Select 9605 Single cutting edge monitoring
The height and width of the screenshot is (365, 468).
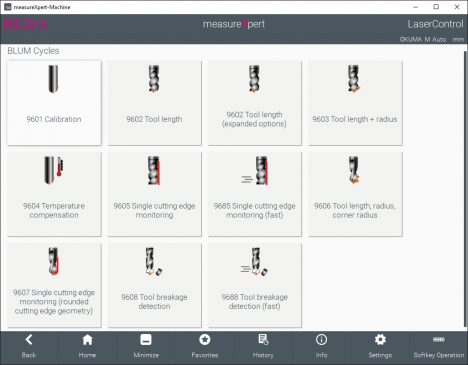(x=154, y=194)
